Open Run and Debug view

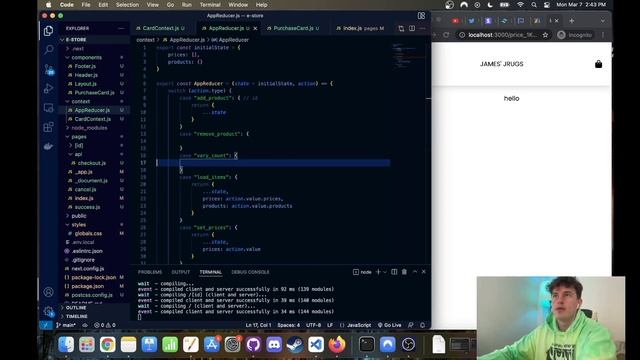(49, 88)
